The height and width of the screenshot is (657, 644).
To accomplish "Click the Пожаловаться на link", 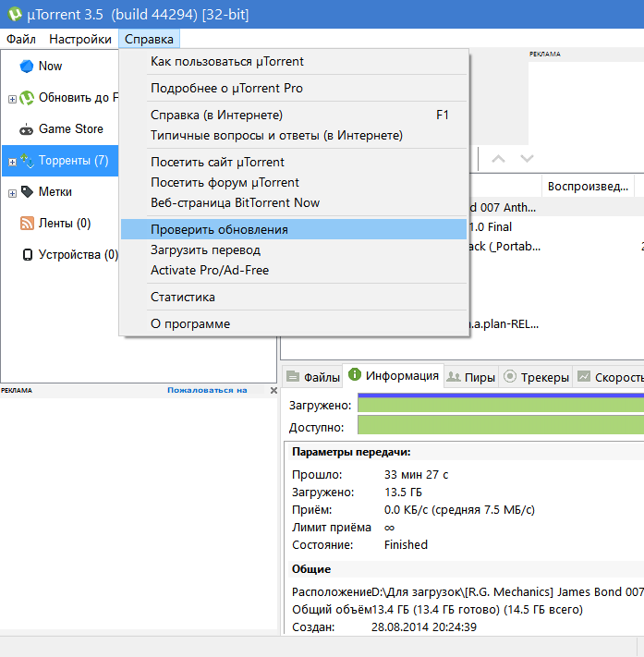I will pyautogui.click(x=207, y=391).
